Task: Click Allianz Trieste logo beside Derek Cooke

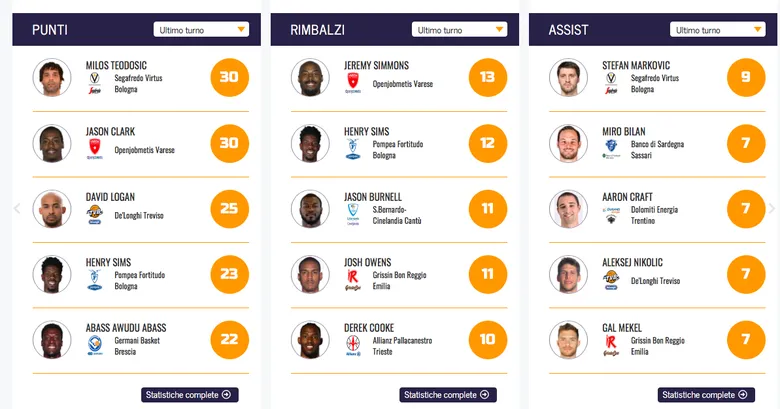Action: pos(352,345)
